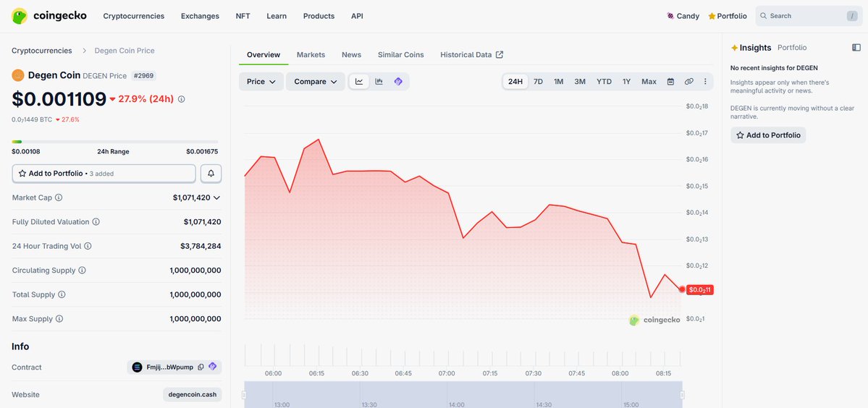
Task: Select the YTD time range
Action: pos(604,81)
